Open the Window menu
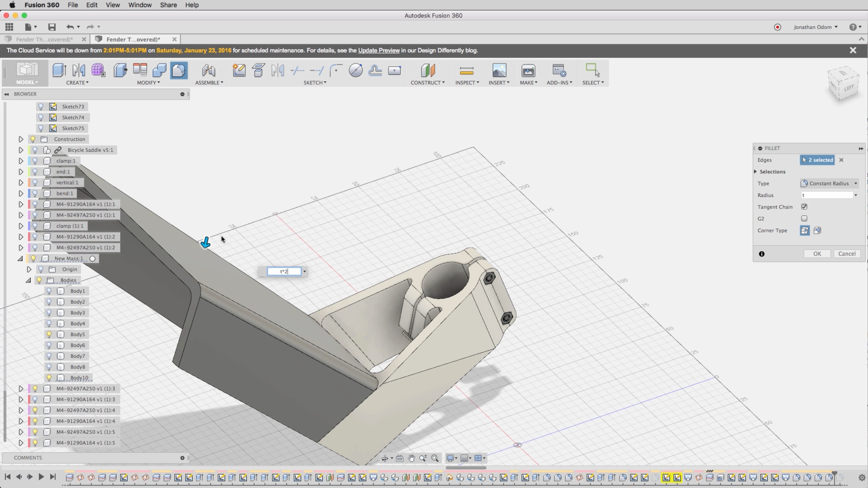Screen dimensions: 868x488 click(x=140, y=5)
